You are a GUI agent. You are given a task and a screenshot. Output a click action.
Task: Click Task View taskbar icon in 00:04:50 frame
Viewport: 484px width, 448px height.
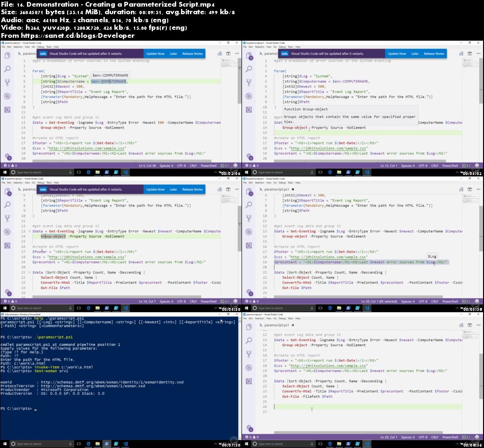tap(79, 308)
